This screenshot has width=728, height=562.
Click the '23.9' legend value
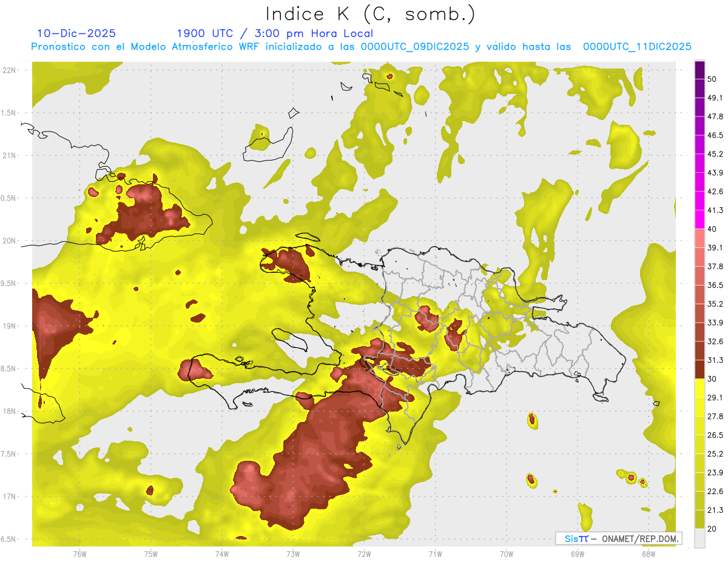pyautogui.click(x=715, y=473)
